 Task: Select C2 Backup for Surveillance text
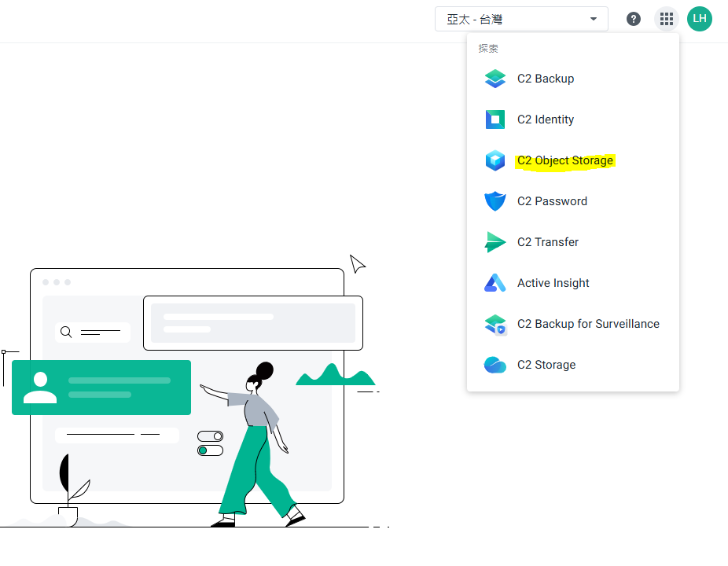(x=588, y=324)
